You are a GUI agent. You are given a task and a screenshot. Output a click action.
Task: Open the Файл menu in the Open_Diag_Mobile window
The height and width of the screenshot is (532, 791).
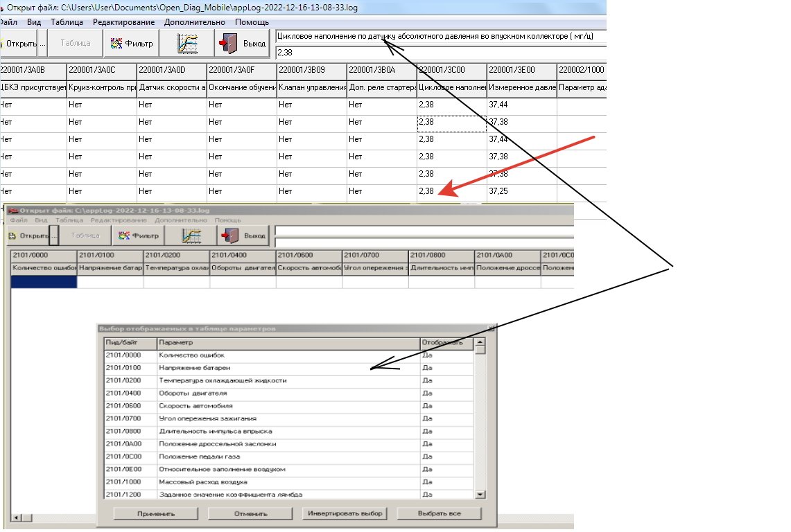tap(8, 22)
